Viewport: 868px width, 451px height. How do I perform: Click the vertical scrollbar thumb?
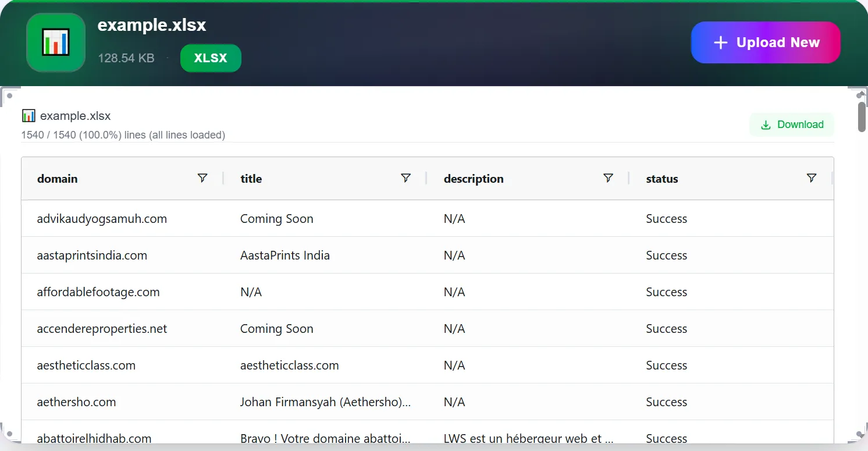point(862,116)
